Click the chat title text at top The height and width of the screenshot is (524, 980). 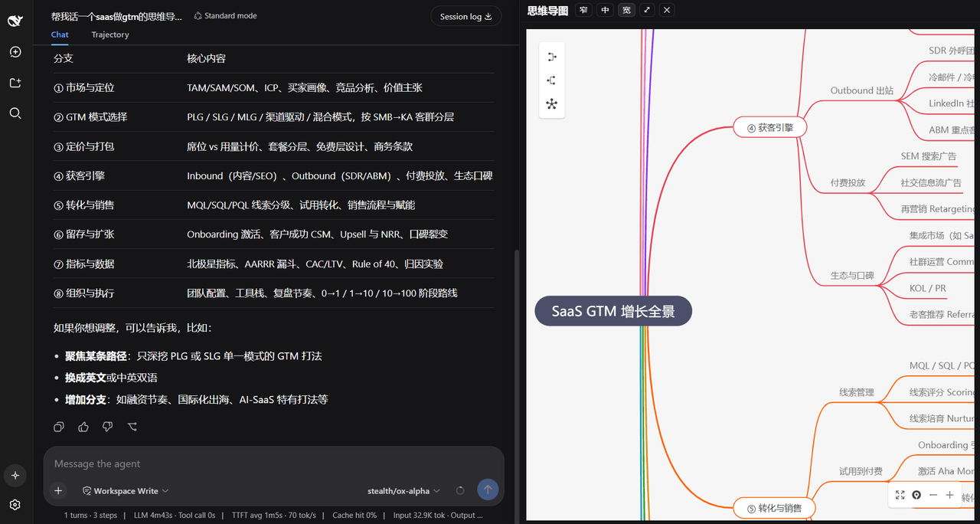click(116, 16)
